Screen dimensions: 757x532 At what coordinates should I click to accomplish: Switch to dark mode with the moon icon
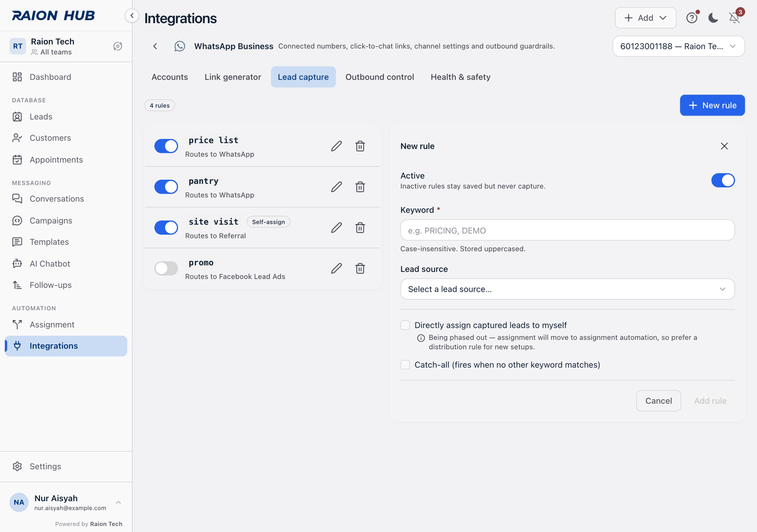pos(713,18)
